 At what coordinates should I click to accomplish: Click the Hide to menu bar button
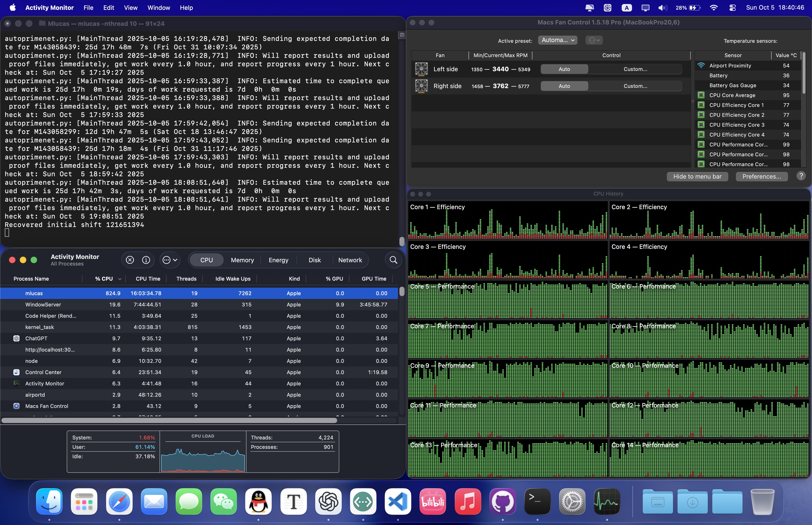tap(697, 176)
